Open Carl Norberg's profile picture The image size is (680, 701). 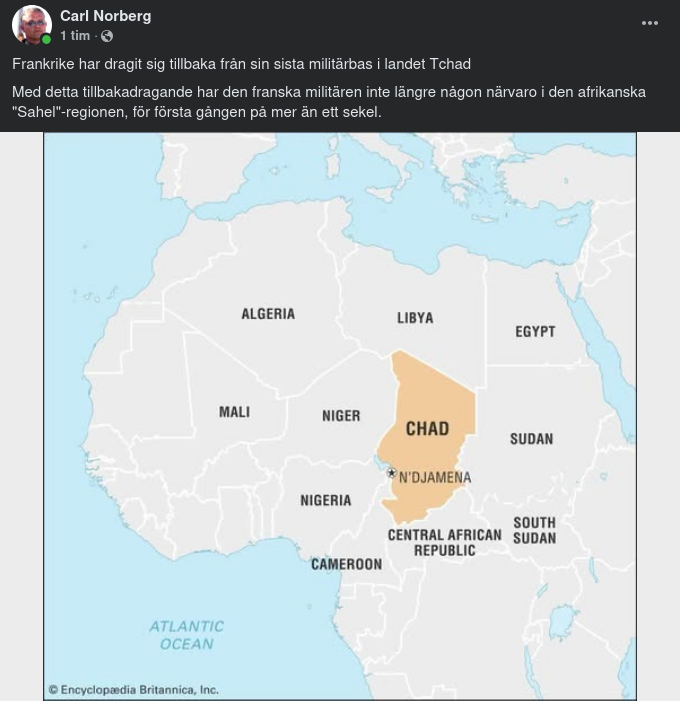pyautogui.click(x=31, y=25)
